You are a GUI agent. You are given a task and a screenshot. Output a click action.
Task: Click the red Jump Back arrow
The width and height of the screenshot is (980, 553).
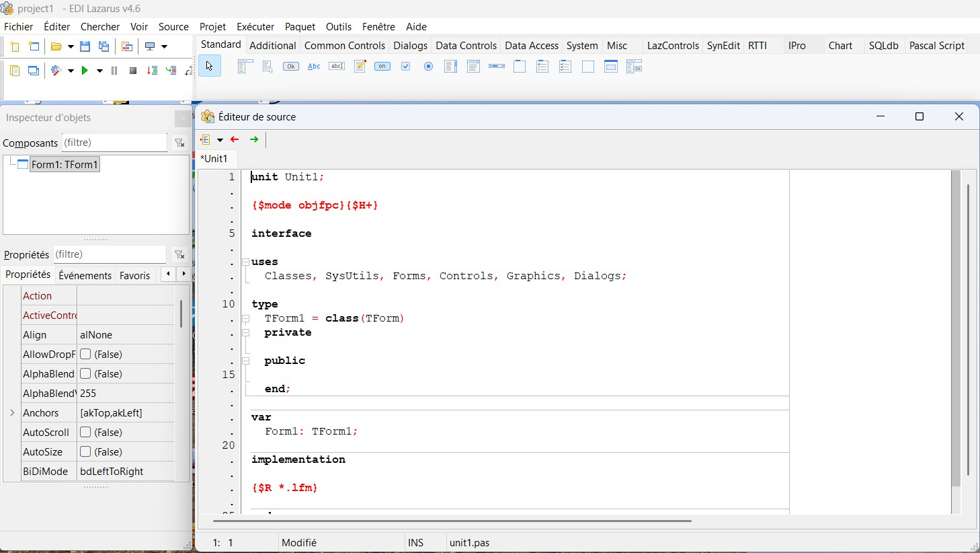tap(235, 139)
